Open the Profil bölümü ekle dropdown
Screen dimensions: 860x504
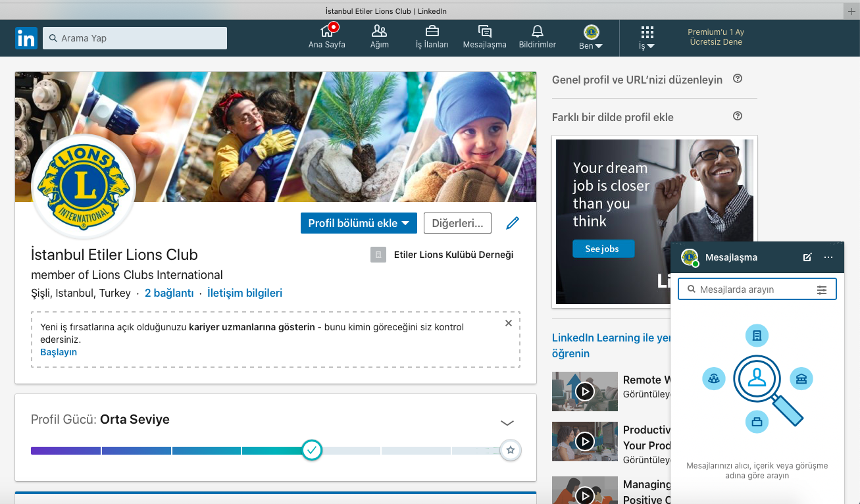[x=359, y=223]
